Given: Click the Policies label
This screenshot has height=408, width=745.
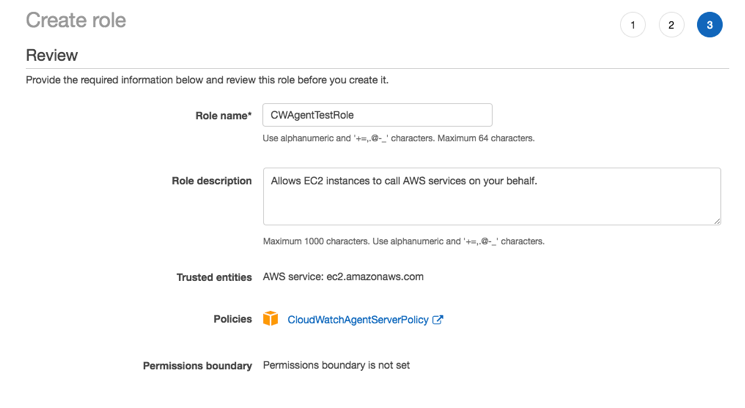Looking at the screenshot, I should click(233, 320).
